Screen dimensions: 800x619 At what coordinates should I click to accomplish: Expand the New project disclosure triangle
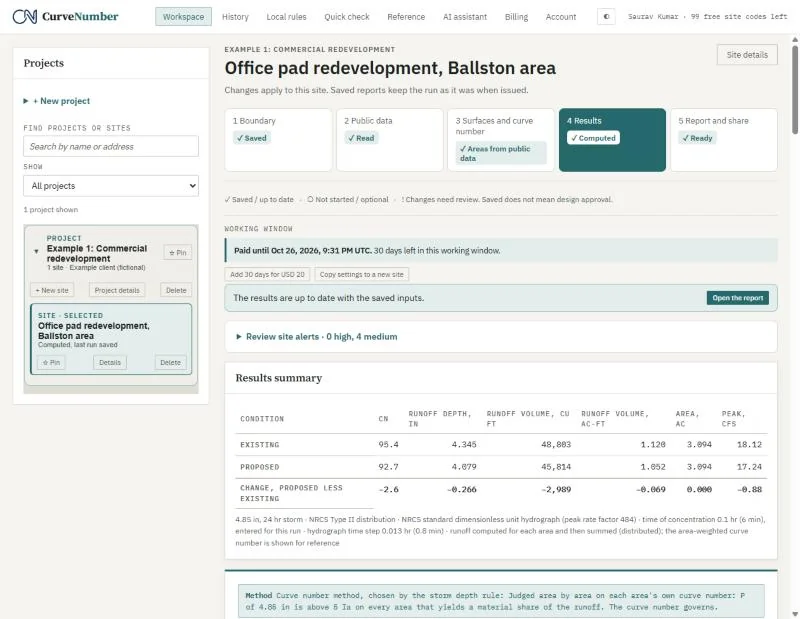coord(26,101)
